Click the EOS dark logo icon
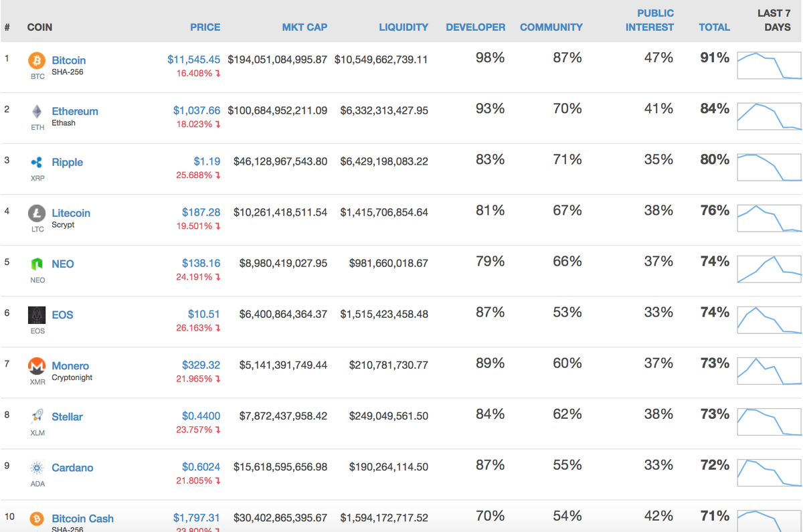 pyautogui.click(x=37, y=315)
